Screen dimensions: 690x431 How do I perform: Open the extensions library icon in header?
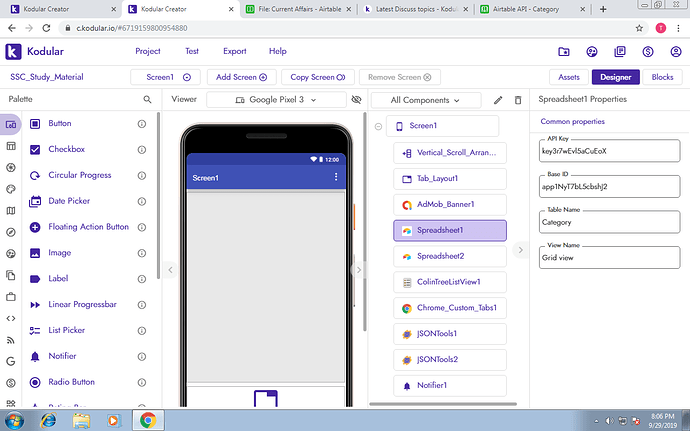620,52
